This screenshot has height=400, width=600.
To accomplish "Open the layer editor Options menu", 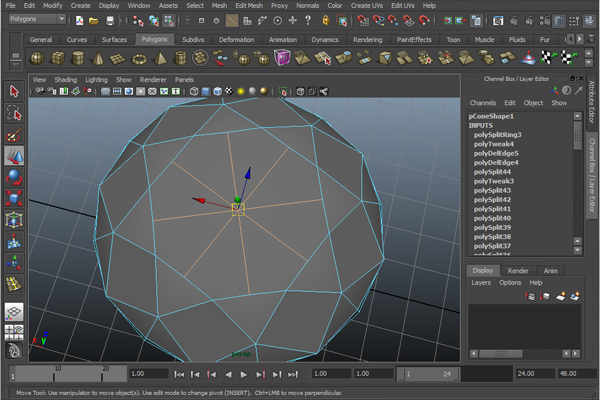I will [510, 282].
